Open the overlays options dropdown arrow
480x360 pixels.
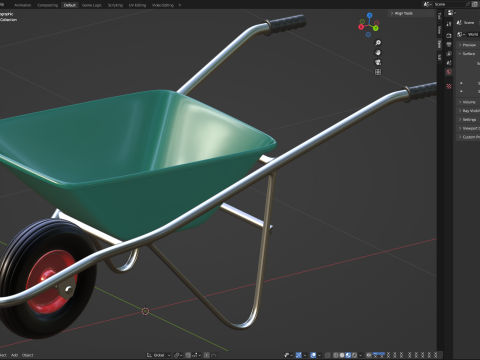319,355
